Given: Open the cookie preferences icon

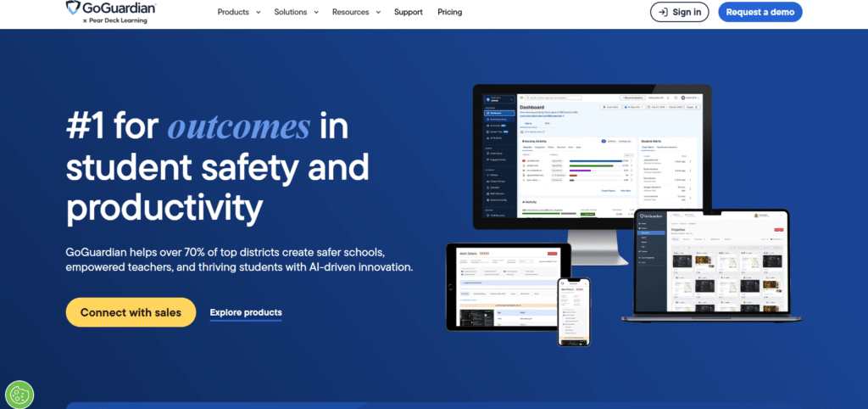Looking at the screenshot, I should (19, 395).
